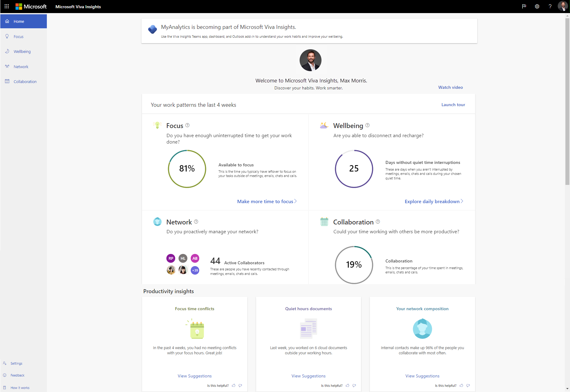
Task: Select Home in the sidebar
Action: click(x=23, y=21)
